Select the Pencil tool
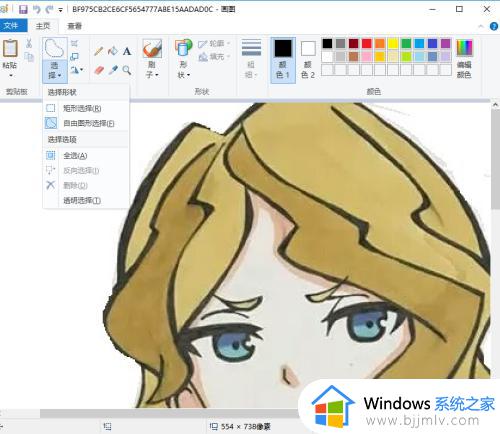Image resolution: width=500 pixels, height=434 pixels. point(99,51)
